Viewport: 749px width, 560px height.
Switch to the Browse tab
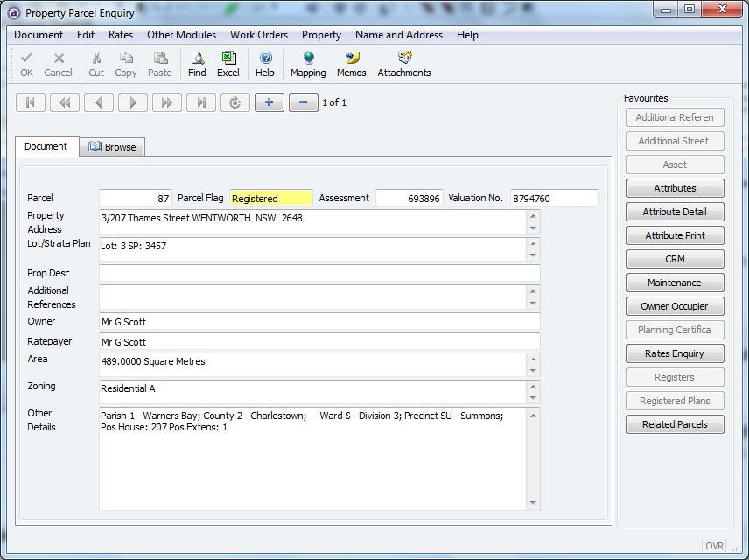(x=112, y=147)
